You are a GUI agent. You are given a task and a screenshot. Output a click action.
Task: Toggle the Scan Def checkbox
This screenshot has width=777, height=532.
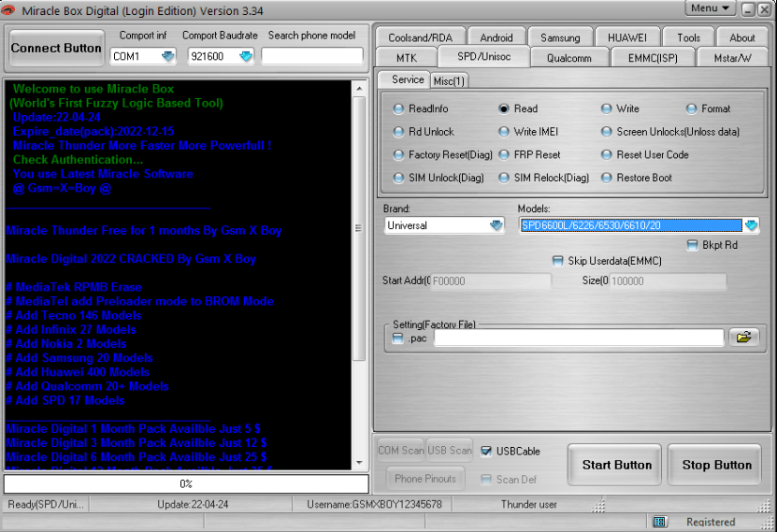coord(486,479)
